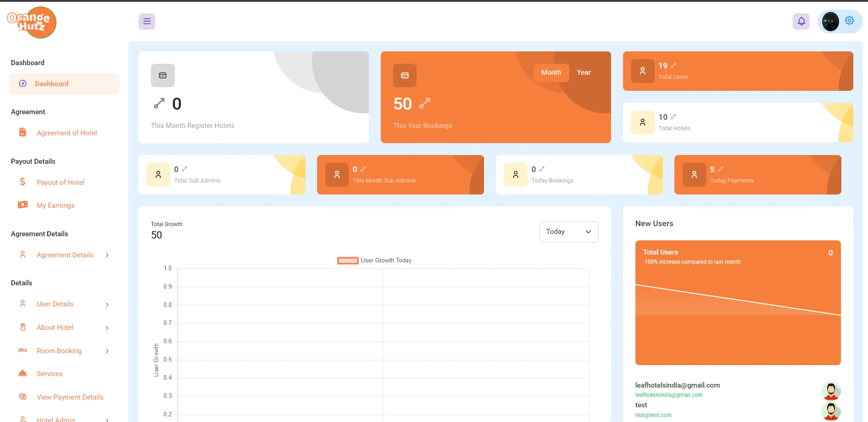Open the notification bell icon
Image resolution: width=868 pixels, height=422 pixels.
click(x=801, y=22)
